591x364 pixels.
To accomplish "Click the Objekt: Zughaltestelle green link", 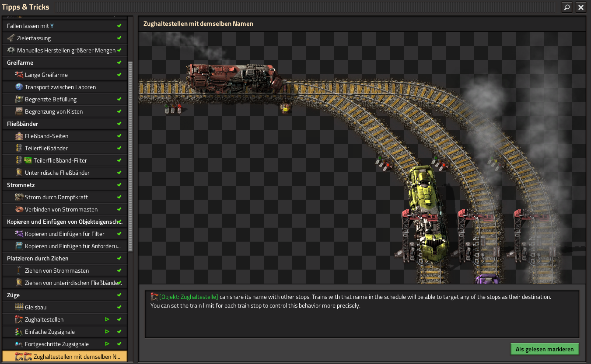I will 189,297.
